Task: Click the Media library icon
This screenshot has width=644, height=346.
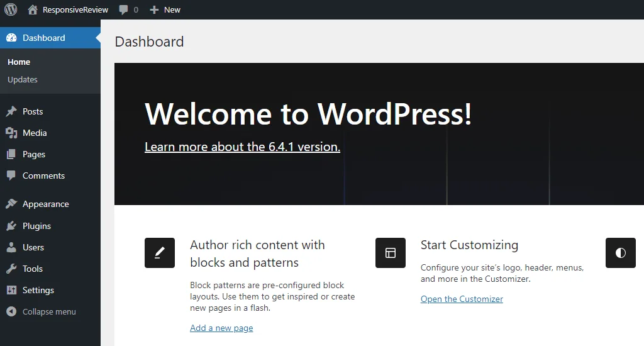Action: coord(11,133)
